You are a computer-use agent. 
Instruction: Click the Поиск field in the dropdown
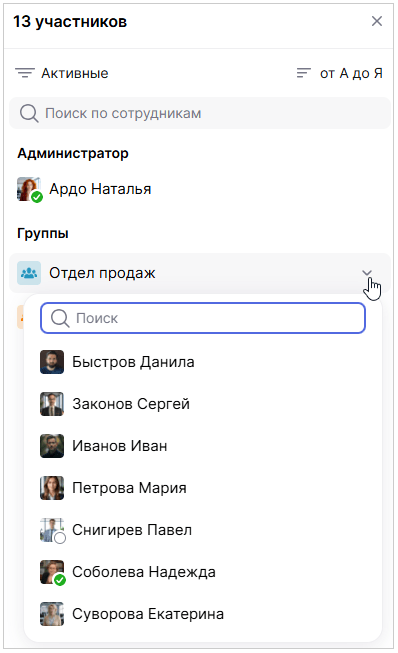[x=203, y=318]
